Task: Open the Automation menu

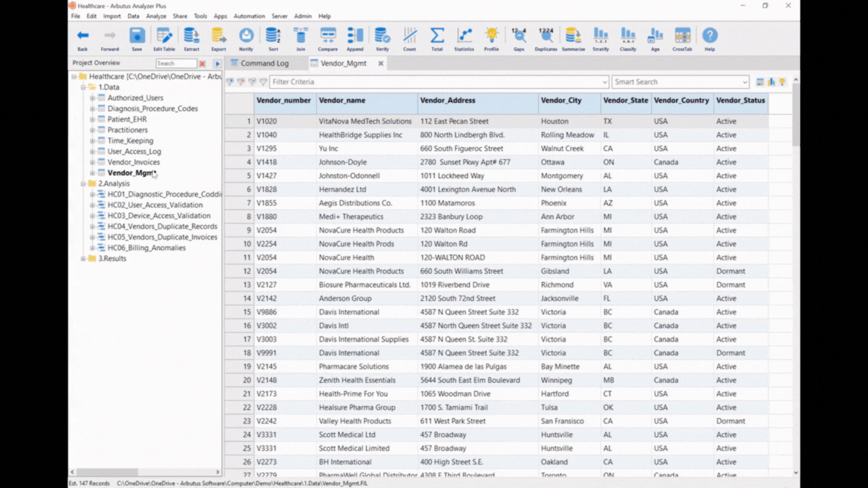Action: click(x=250, y=16)
